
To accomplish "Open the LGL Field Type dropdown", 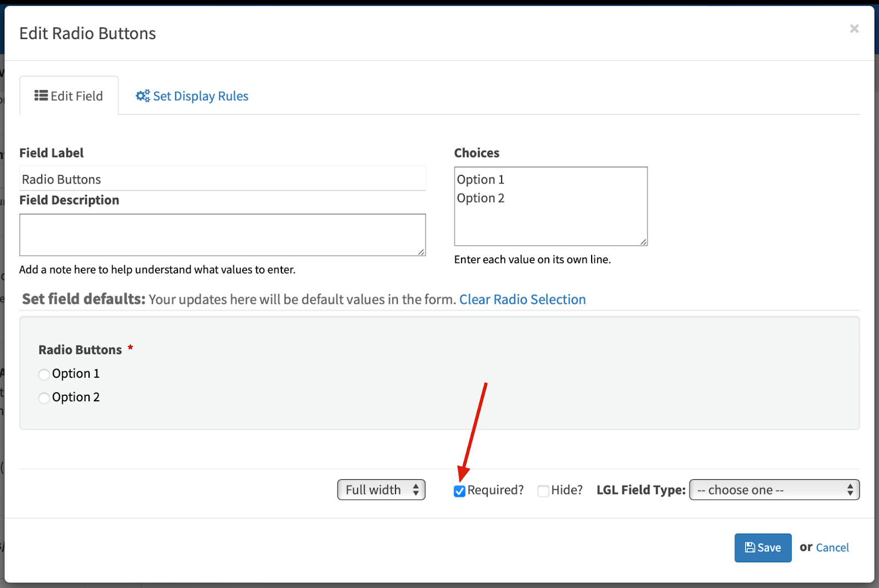I will tap(774, 490).
